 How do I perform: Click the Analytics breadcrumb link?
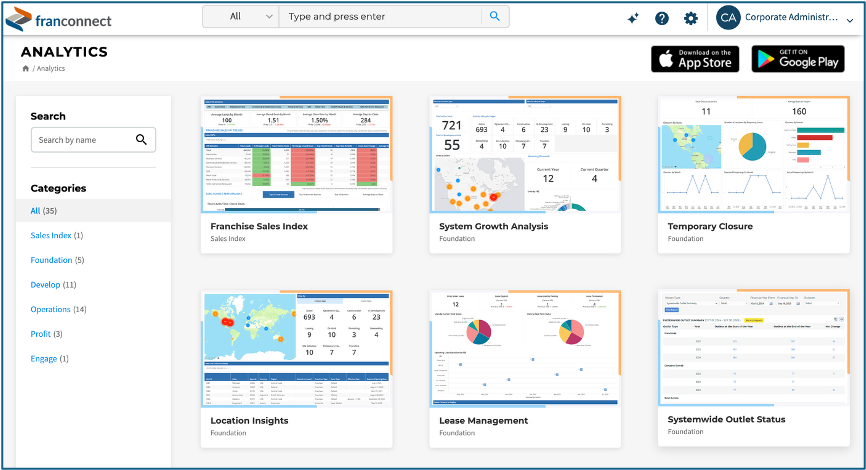pyautogui.click(x=51, y=69)
